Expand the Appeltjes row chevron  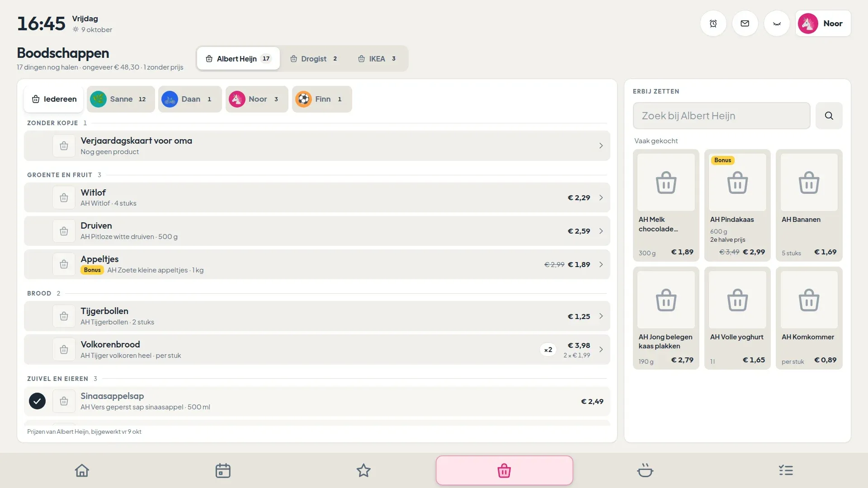click(x=601, y=264)
